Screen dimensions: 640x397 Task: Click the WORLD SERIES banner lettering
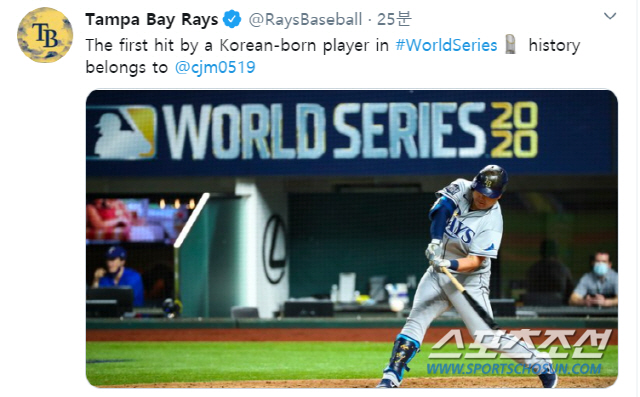click(x=324, y=131)
